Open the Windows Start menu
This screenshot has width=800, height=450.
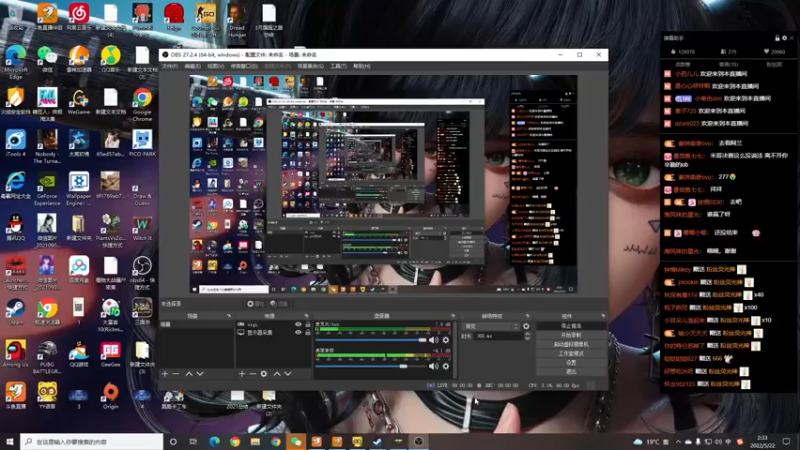point(10,442)
